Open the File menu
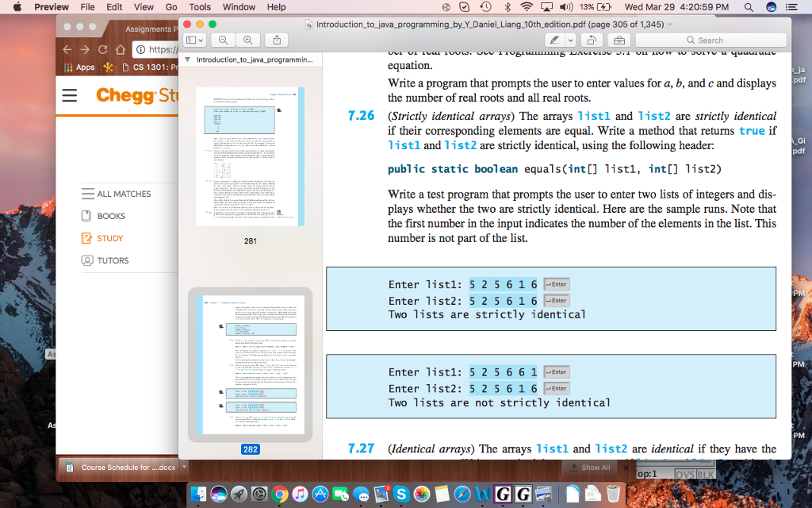812x508 pixels. click(87, 6)
